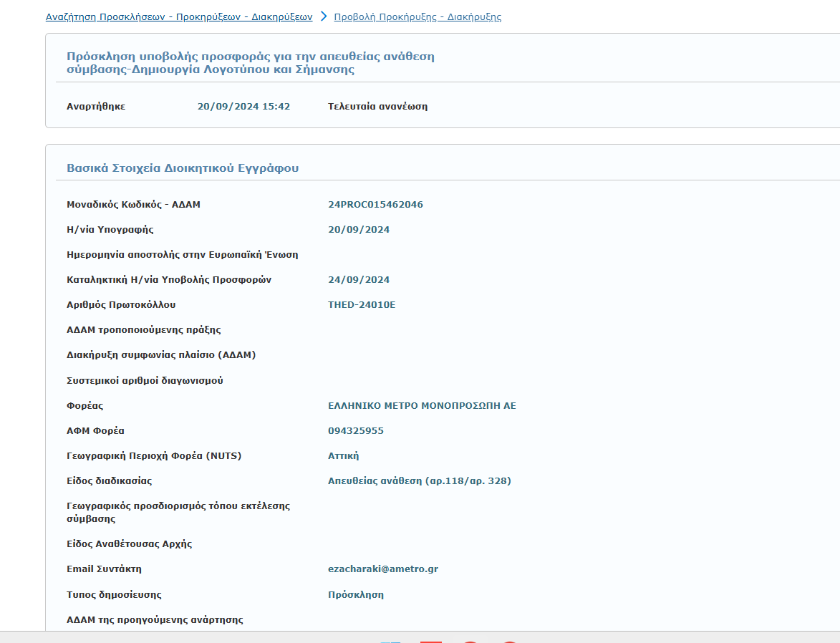Click the 'Φορέας' label
This screenshot has width=840, height=643.
click(x=85, y=405)
